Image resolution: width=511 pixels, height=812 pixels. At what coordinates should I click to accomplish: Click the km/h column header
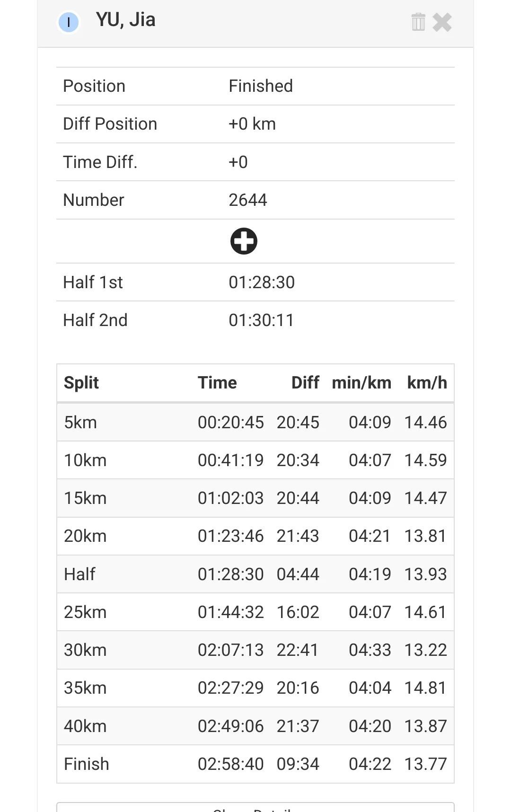click(x=427, y=383)
